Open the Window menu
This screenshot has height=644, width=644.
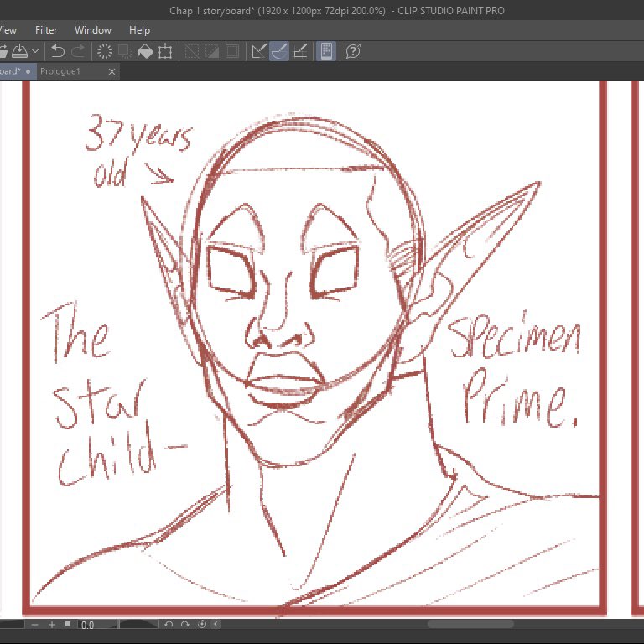[x=93, y=30]
